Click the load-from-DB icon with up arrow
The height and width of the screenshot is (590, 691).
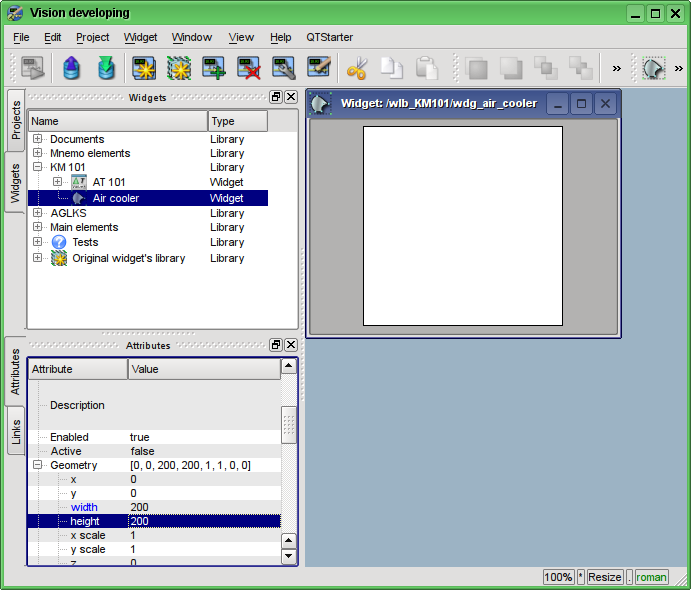coord(71,68)
